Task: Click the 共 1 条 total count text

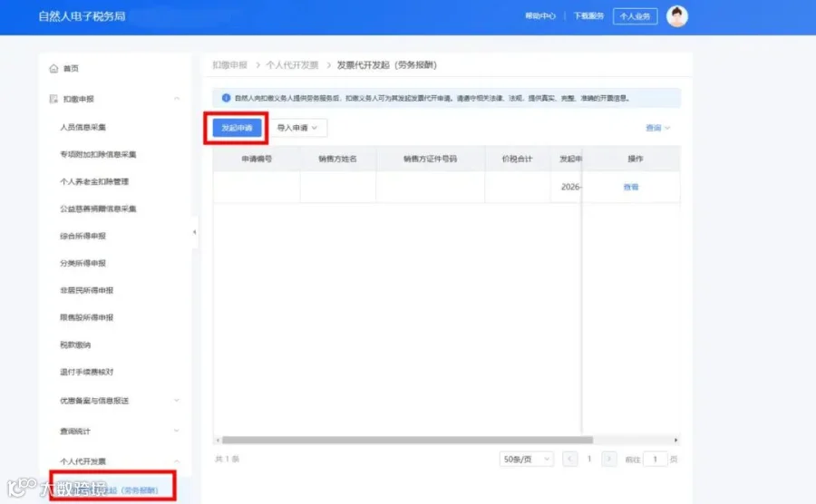Action: [227, 459]
